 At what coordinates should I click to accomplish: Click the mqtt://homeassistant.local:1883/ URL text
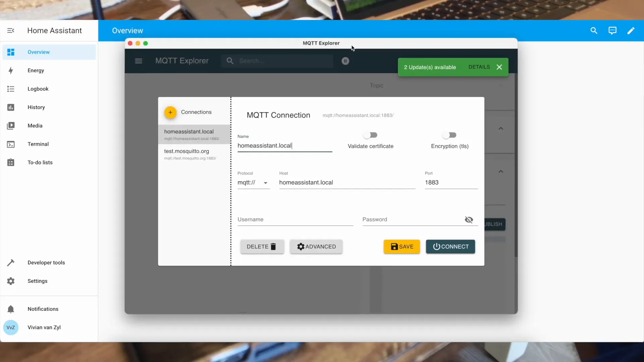tap(358, 115)
